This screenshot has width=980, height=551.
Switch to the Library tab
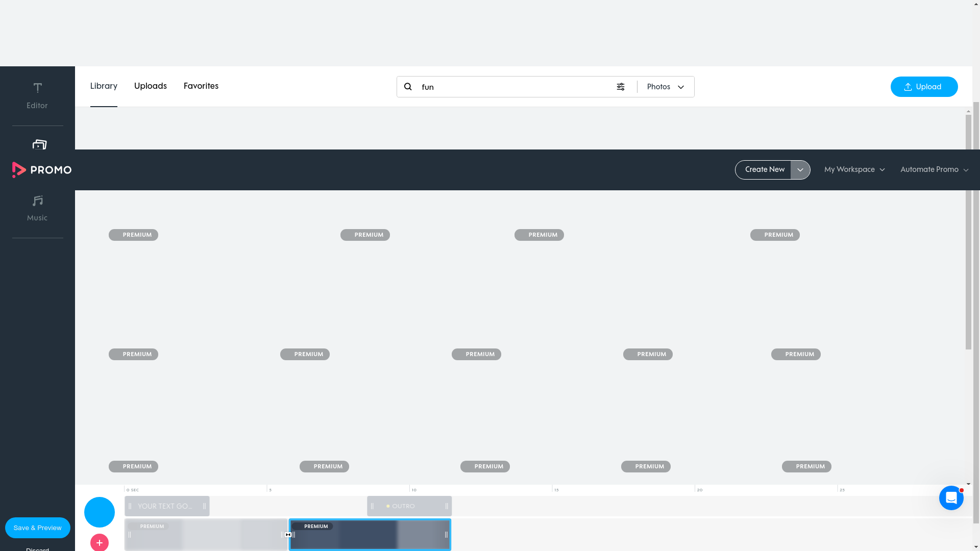pos(104,86)
